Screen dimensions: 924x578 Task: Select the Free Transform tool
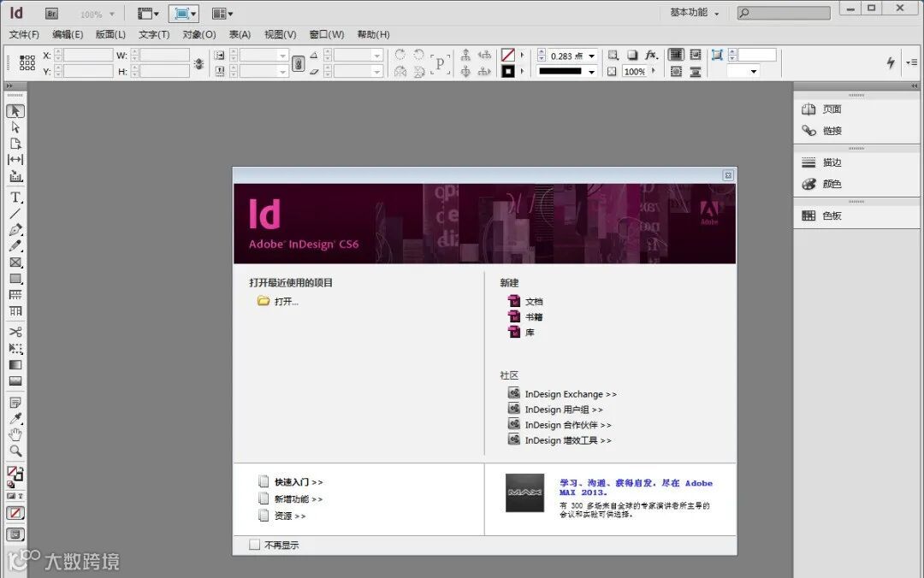(x=15, y=348)
